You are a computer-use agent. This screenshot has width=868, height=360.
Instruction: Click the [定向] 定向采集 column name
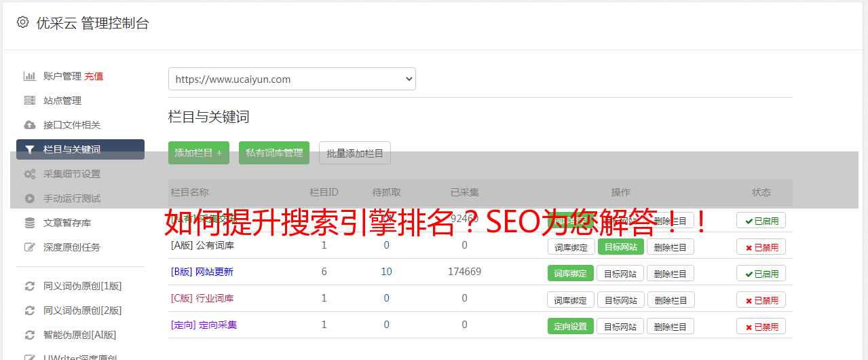204,325
